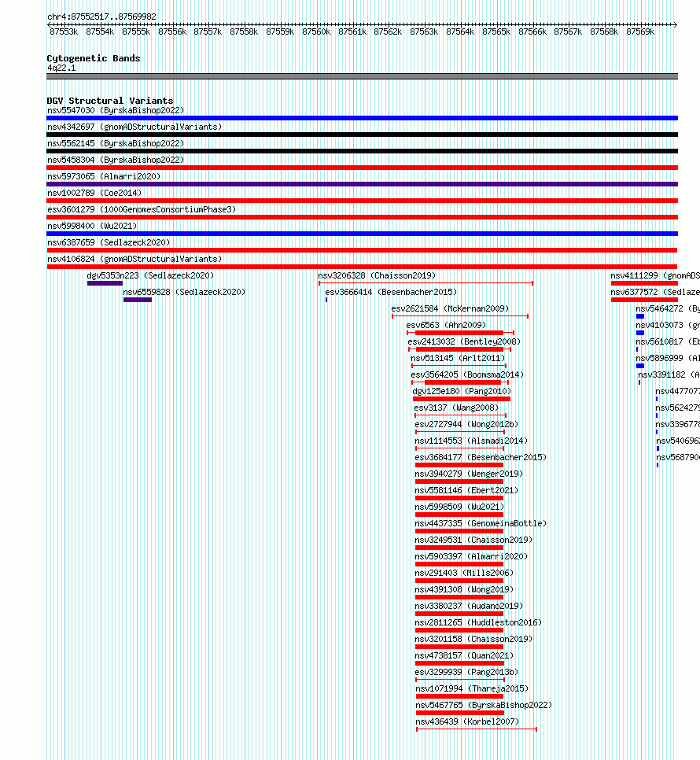Open nsv2811265 (Huddleston2016) variant
This screenshot has height=760, width=700.
coord(479,622)
